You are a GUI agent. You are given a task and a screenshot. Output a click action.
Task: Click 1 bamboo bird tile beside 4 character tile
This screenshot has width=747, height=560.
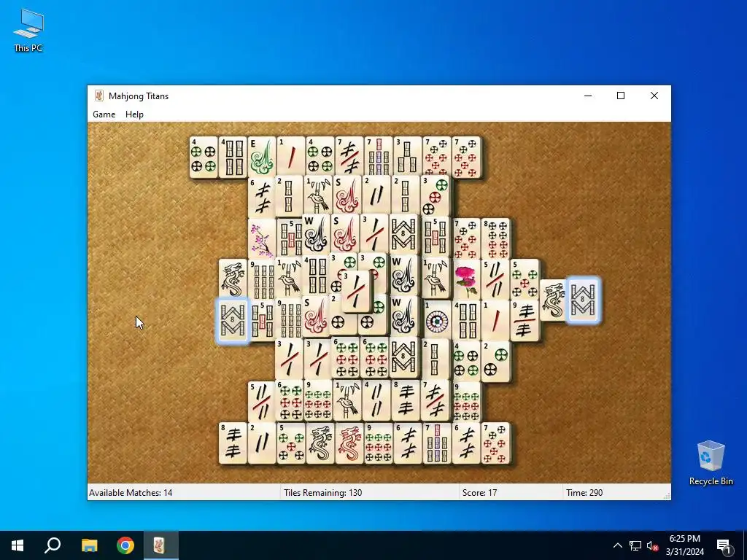click(349, 402)
